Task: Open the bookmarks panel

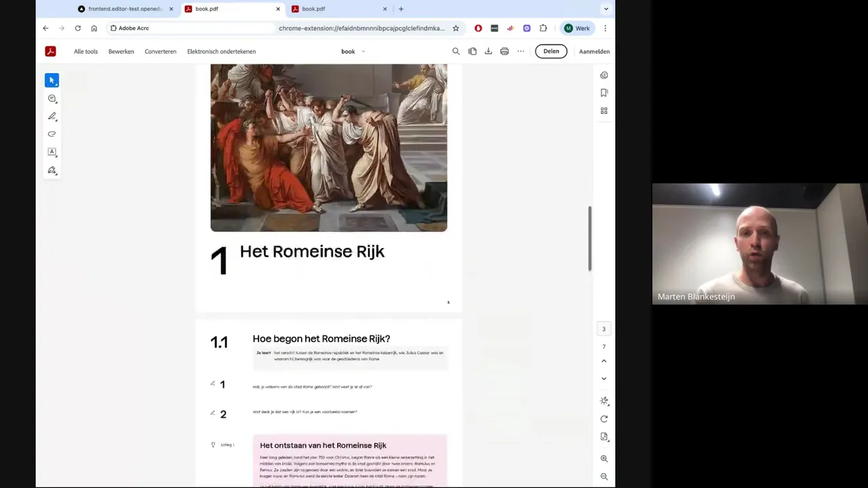Action: (604, 93)
